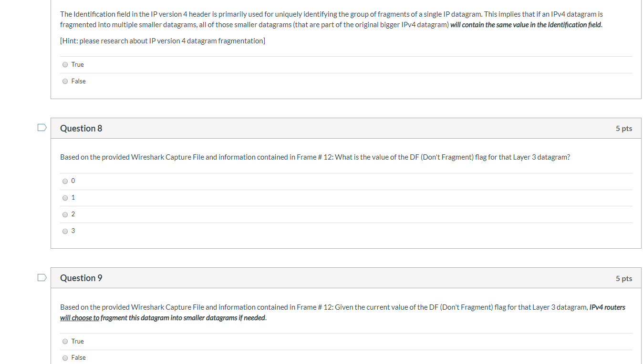Select False for the Identification field question
Viewport: 643px width, 364px height.
point(65,81)
